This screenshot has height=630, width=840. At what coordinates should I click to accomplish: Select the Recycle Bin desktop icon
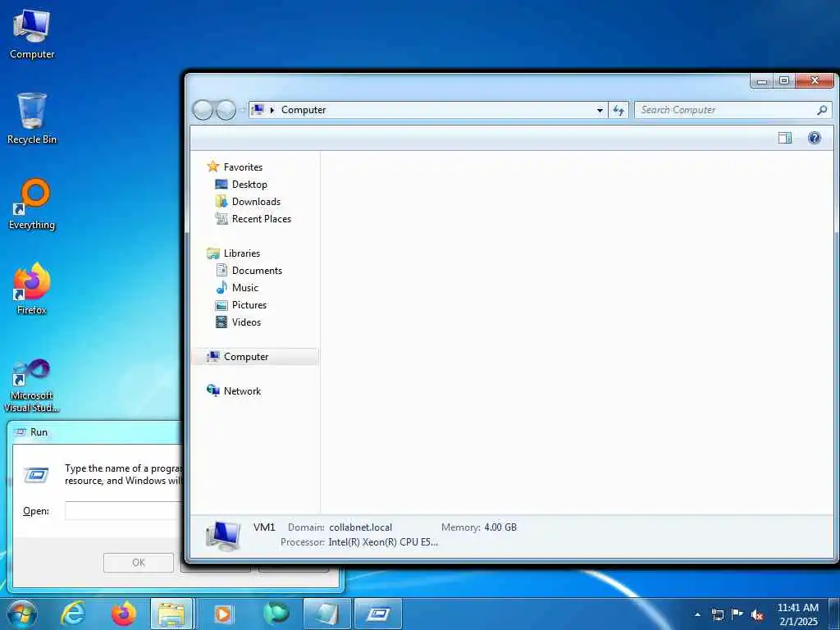(x=32, y=118)
